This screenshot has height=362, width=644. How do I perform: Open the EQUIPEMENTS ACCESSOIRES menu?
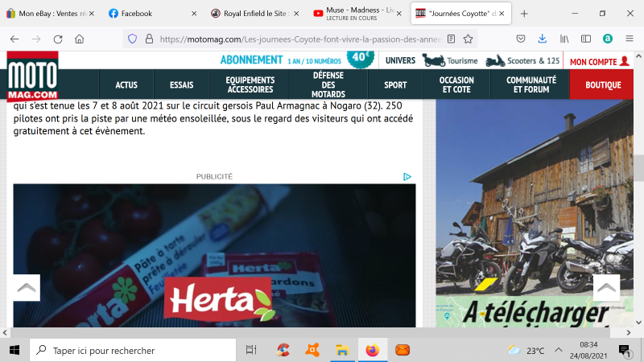tap(250, 85)
